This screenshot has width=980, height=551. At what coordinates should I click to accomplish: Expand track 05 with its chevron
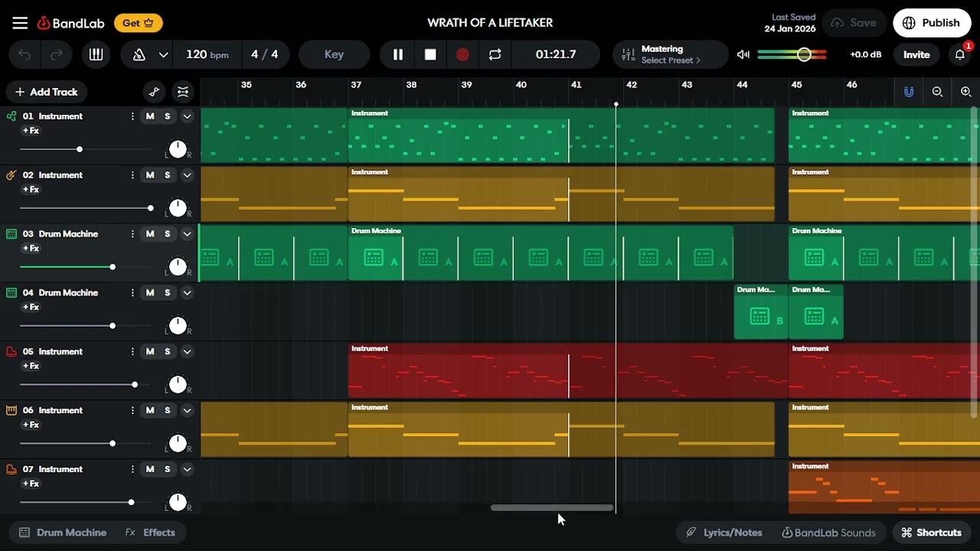pos(187,352)
